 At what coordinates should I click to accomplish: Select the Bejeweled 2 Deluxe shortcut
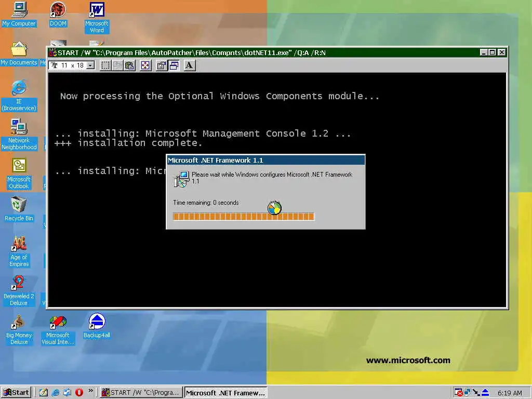click(x=19, y=291)
